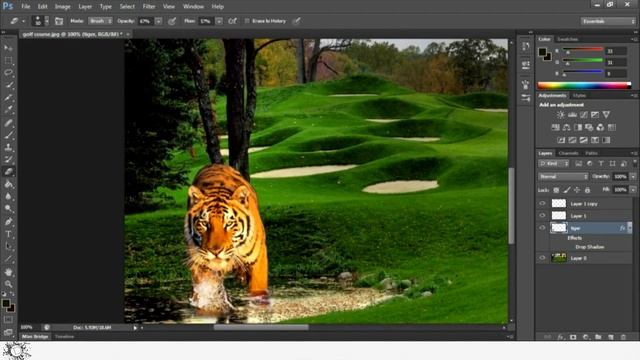Select the Healing Brush tool
Viewport: 640px width, 360px height.
(x=8, y=122)
